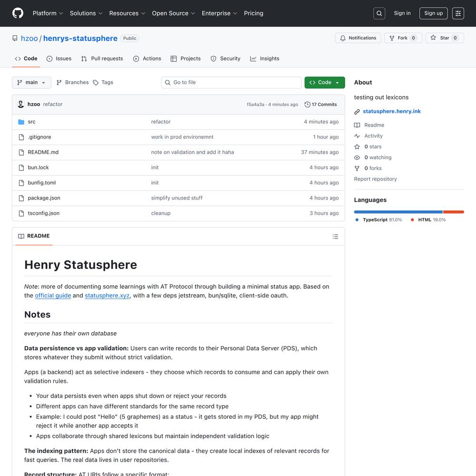Fork this repository
Screen dimensions: 476x476
403,38
